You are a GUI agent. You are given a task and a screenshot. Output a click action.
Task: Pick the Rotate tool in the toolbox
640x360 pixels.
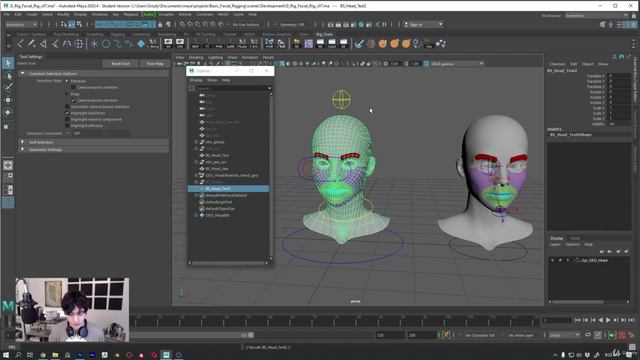(8, 112)
